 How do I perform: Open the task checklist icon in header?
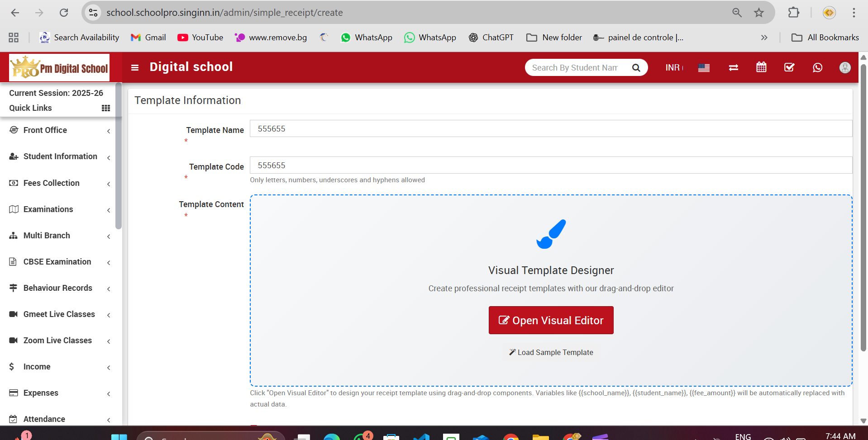[x=789, y=67]
